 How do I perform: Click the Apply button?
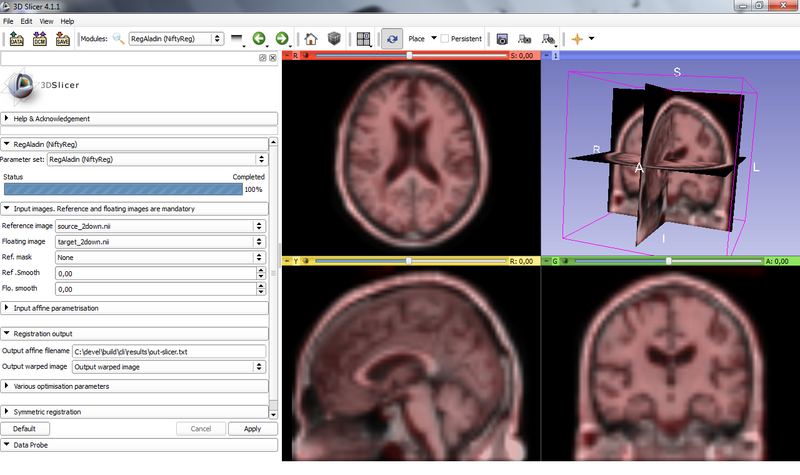pos(252,428)
